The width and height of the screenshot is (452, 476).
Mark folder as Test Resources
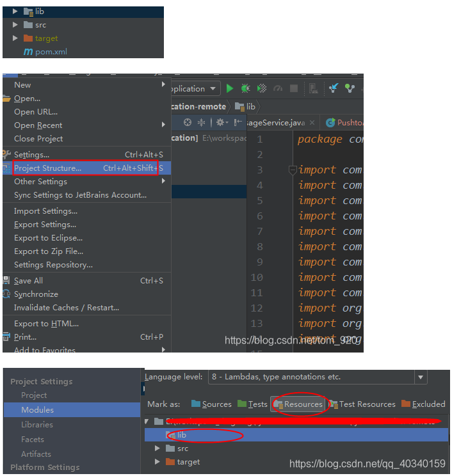(362, 404)
